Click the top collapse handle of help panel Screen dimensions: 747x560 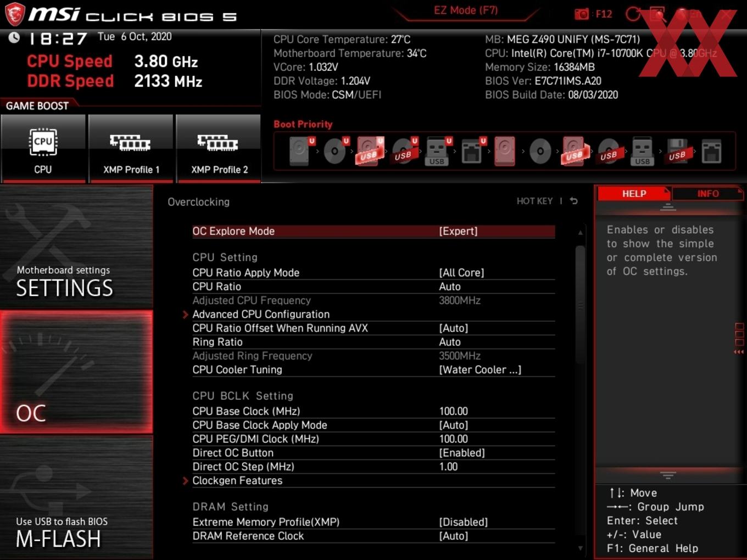(668, 207)
